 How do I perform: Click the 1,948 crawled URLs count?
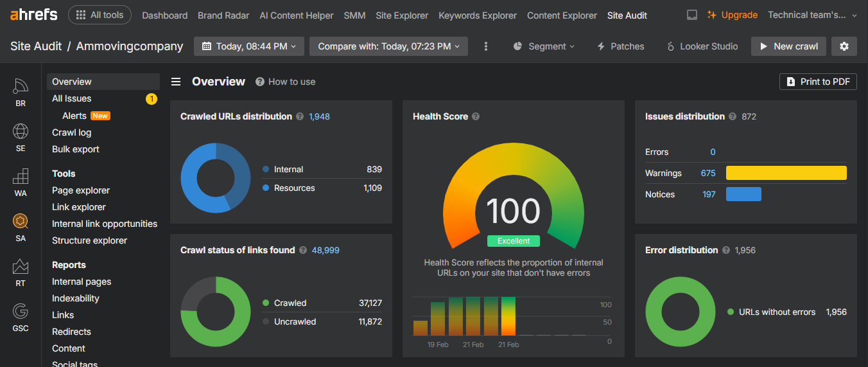(319, 116)
